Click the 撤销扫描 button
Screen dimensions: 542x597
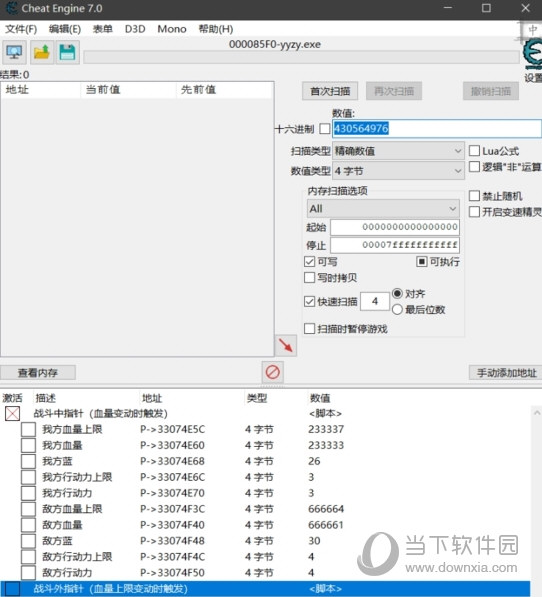tap(491, 91)
